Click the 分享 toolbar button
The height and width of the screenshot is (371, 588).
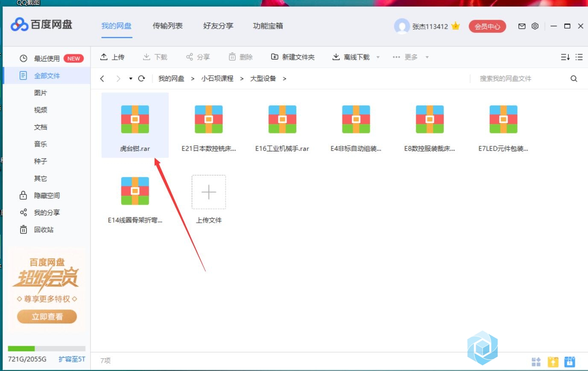(198, 57)
